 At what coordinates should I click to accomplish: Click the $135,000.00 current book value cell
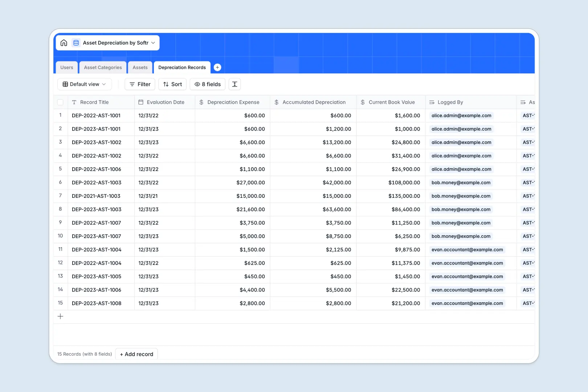click(x=391, y=196)
